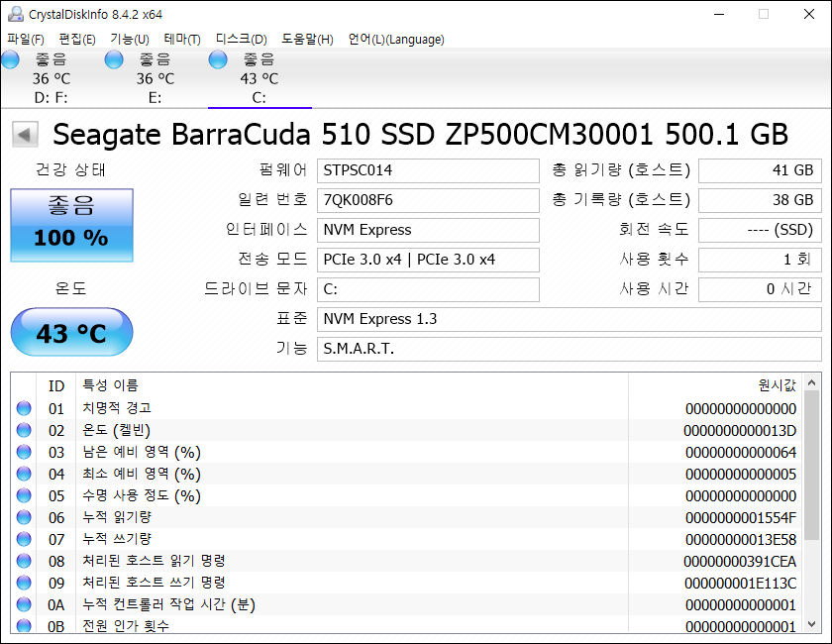
Task: Select the 처리된 호스트 읽기 명령 row
Action: [x=406, y=561]
